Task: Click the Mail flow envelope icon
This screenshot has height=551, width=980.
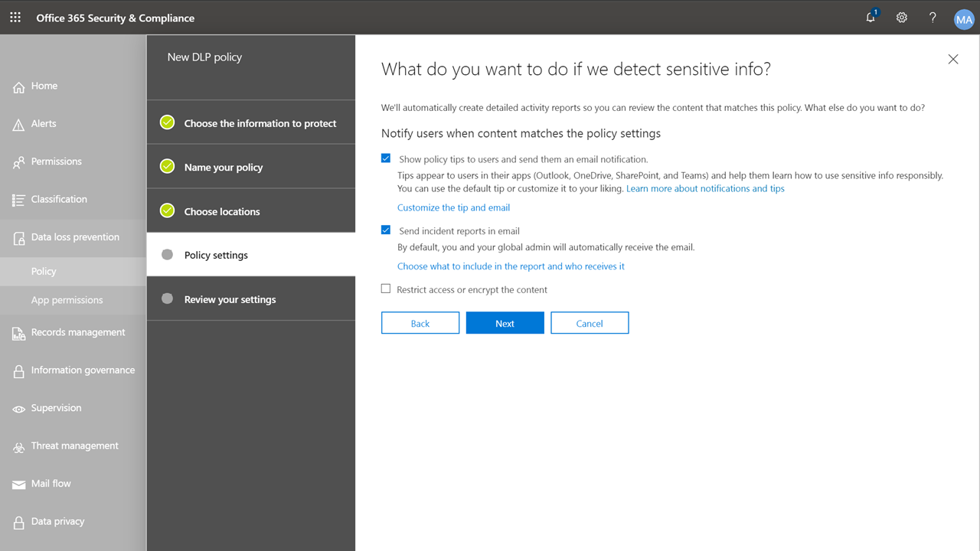Action: 19,484
